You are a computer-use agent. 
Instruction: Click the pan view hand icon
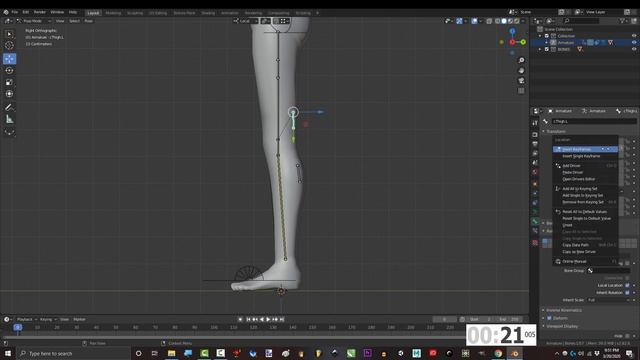[521, 71]
